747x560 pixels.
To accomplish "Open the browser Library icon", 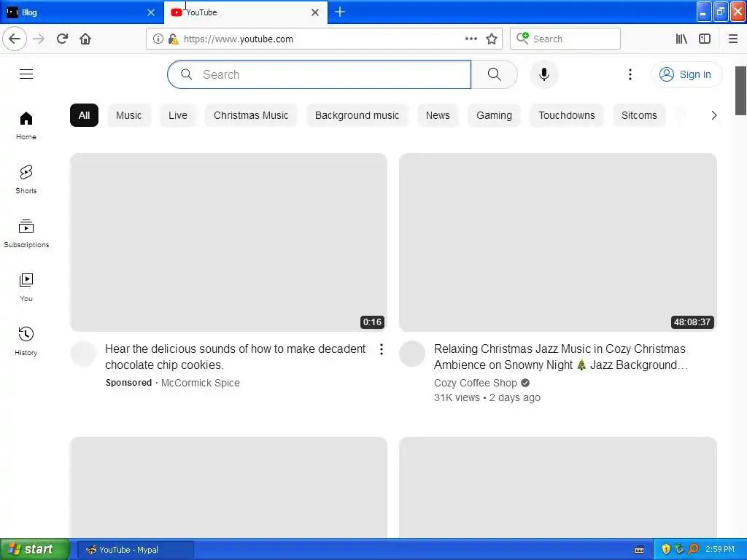I will [x=681, y=39].
